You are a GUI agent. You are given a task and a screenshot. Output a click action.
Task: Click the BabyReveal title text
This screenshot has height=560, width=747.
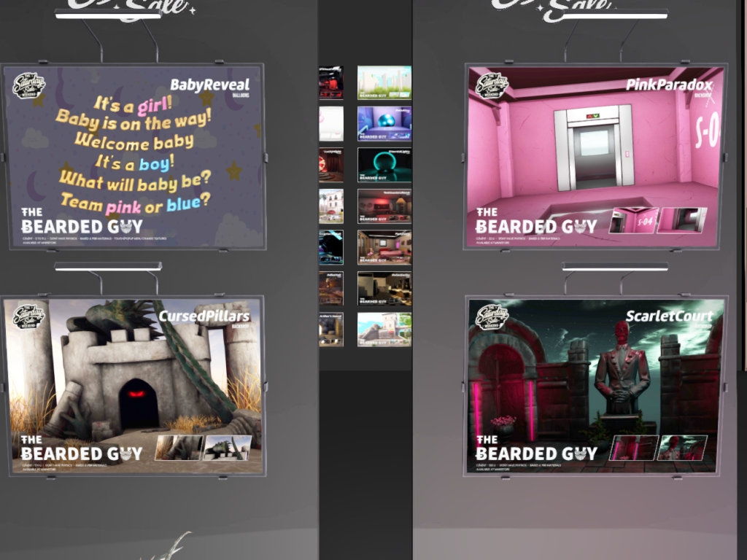pyautogui.click(x=209, y=85)
